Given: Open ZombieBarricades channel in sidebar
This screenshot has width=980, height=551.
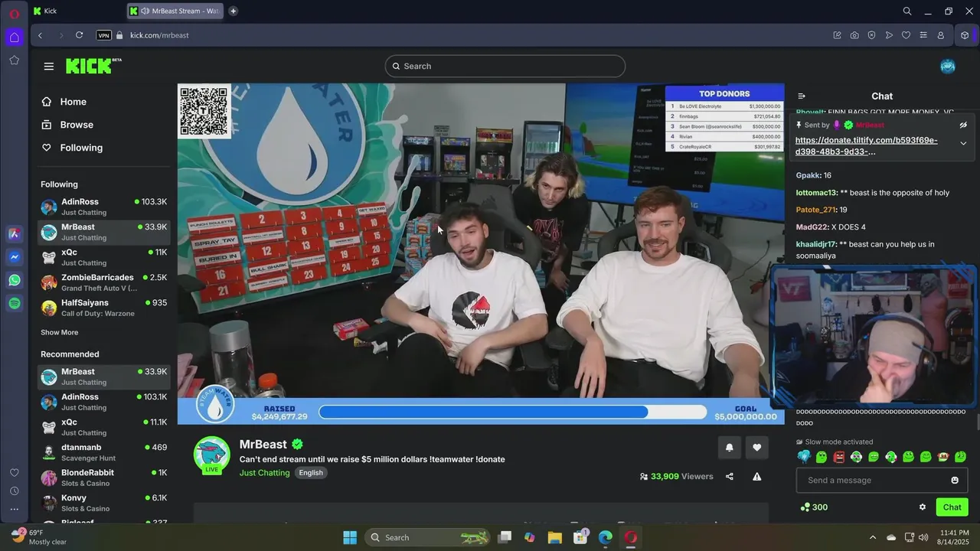Looking at the screenshot, I should tap(103, 282).
